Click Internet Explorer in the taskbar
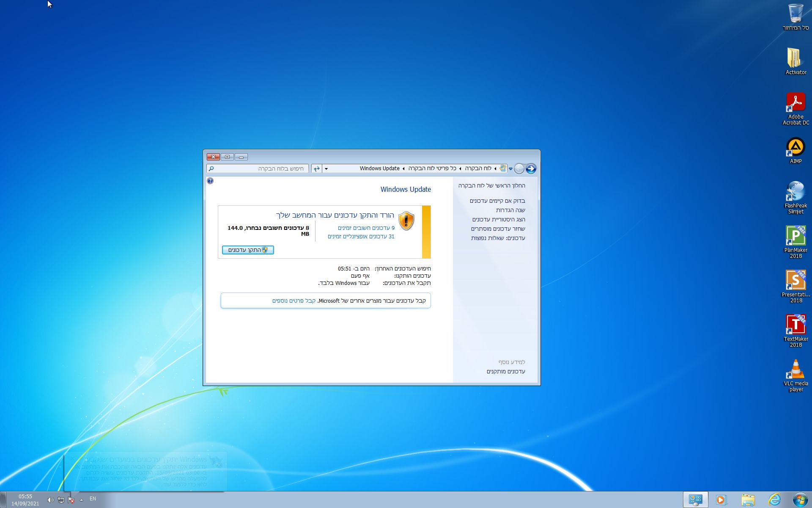This screenshot has height=508, width=812. click(774, 500)
